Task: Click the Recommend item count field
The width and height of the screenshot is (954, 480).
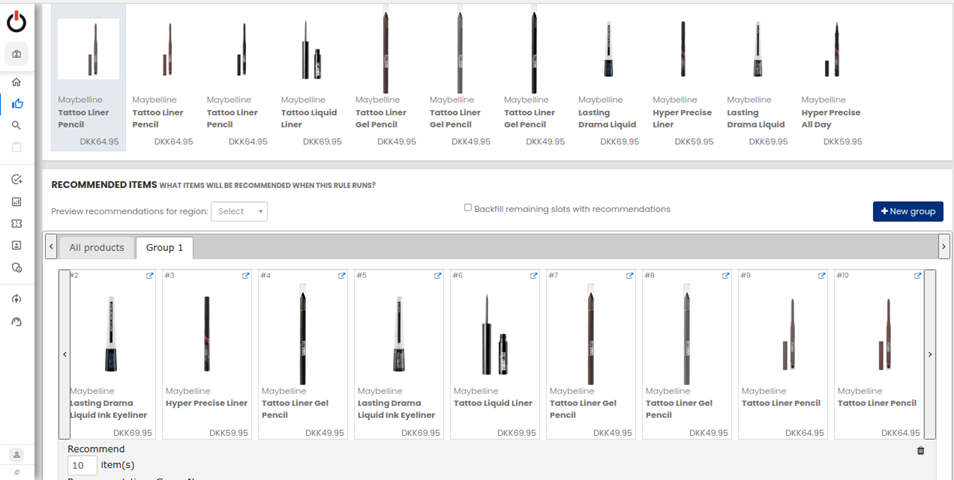Action: click(82, 465)
